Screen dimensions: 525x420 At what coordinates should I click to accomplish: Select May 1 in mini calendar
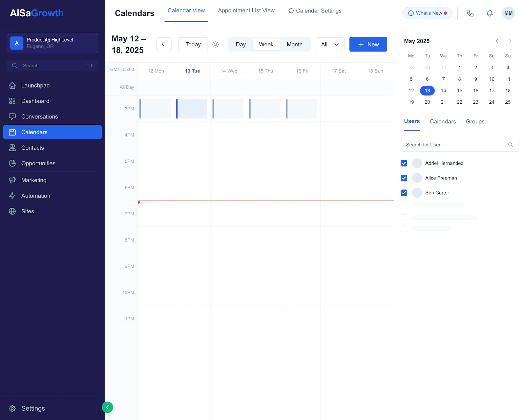pyautogui.click(x=459, y=68)
